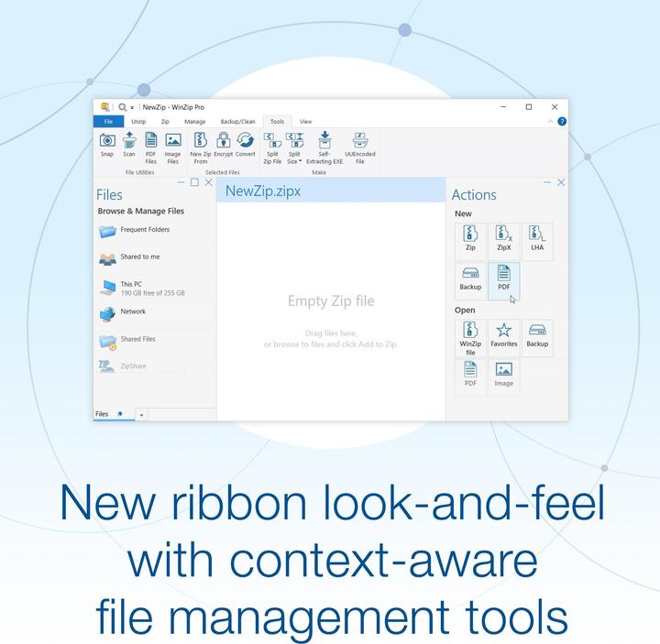Open quick access toolbar dropdown arrow
The height and width of the screenshot is (644, 660).
point(132,108)
